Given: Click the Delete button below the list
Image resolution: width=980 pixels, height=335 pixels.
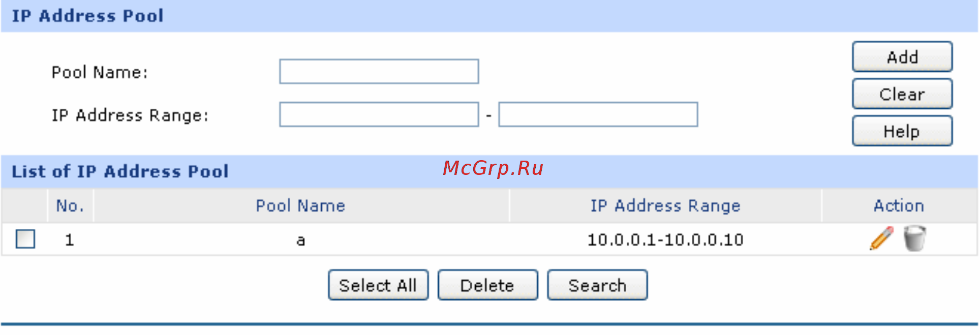Looking at the screenshot, I should (487, 285).
